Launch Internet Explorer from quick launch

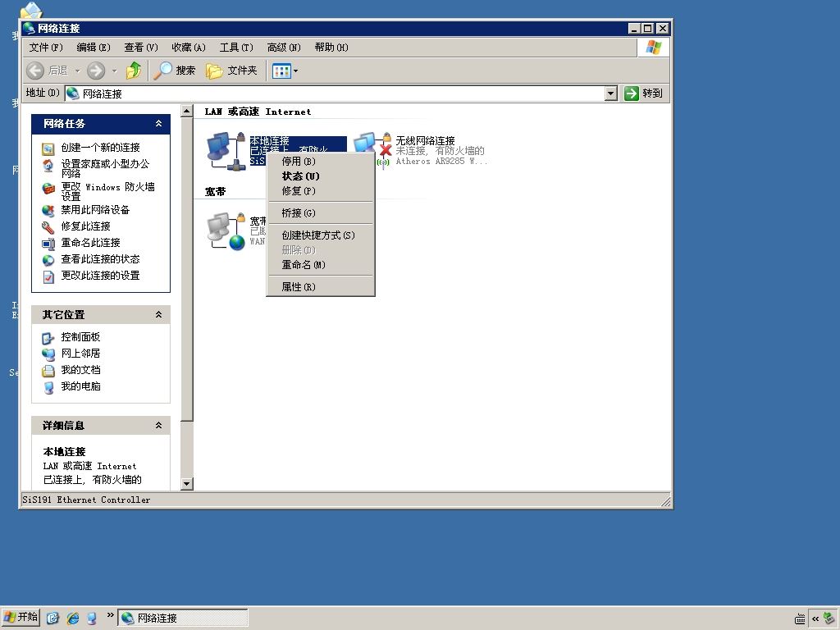click(73, 619)
